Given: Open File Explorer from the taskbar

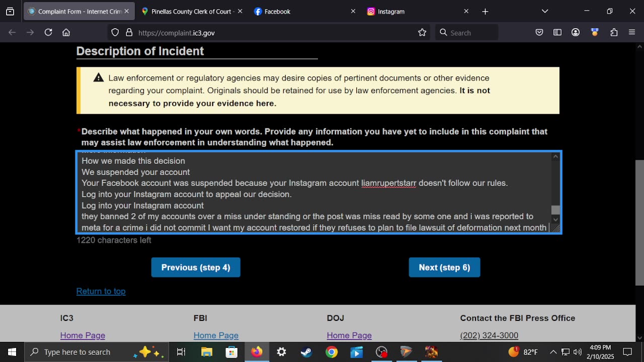Looking at the screenshot, I should pos(206,352).
